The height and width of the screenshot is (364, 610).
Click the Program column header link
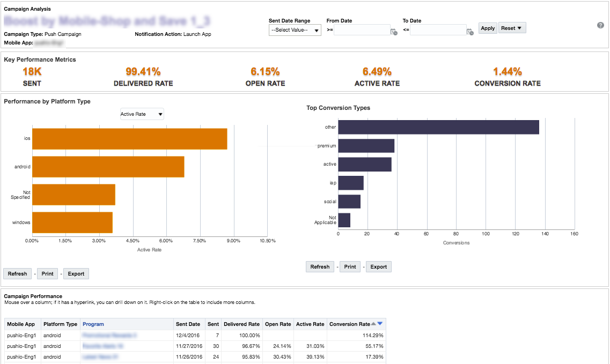(93, 324)
